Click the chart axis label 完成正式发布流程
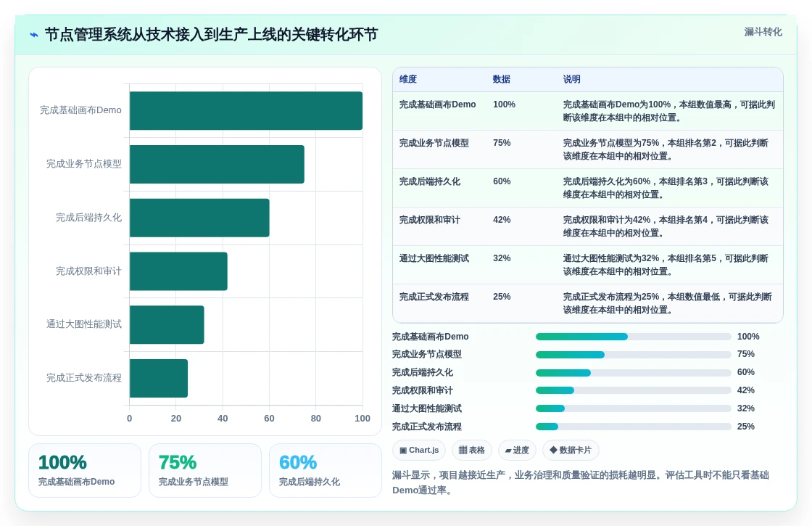The height and width of the screenshot is (526, 812). [x=84, y=378]
